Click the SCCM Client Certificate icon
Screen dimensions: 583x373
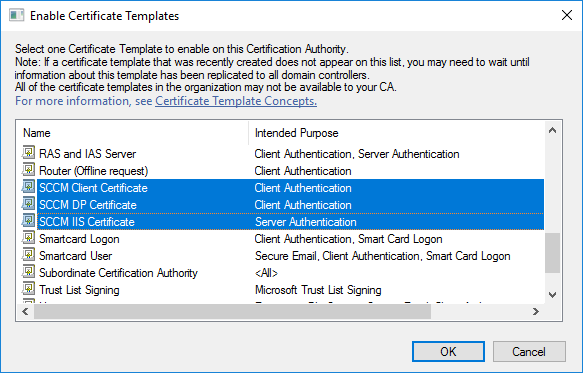28,187
